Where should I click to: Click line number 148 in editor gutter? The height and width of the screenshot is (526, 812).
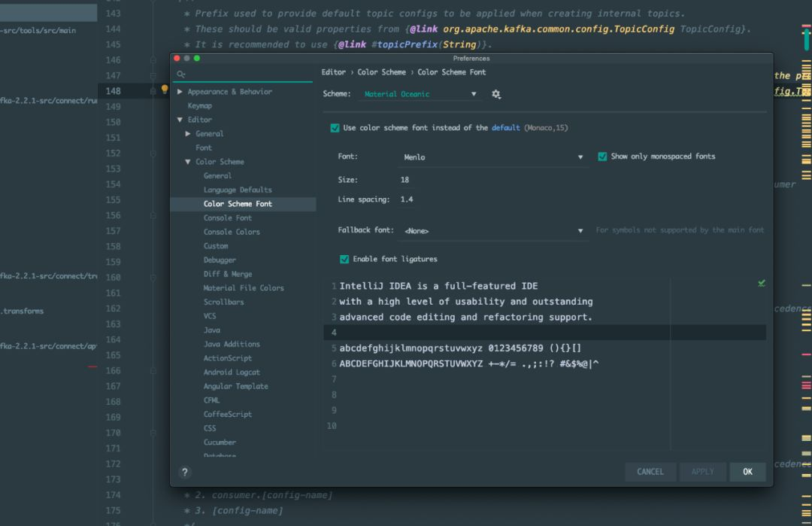point(113,91)
